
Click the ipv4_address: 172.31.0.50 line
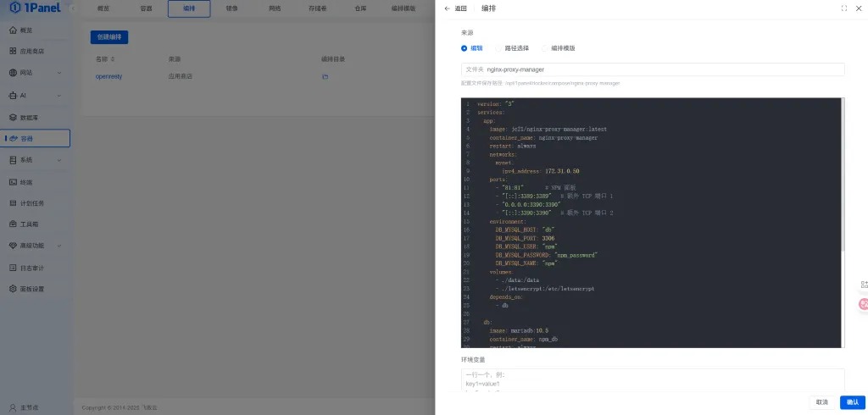pyautogui.click(x=540, y=171)
